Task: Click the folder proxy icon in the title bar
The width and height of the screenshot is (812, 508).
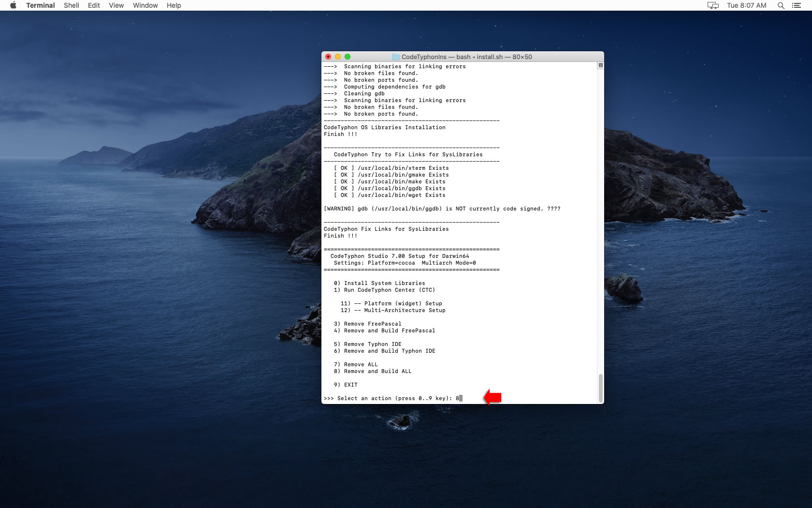Action: [396, 57]
